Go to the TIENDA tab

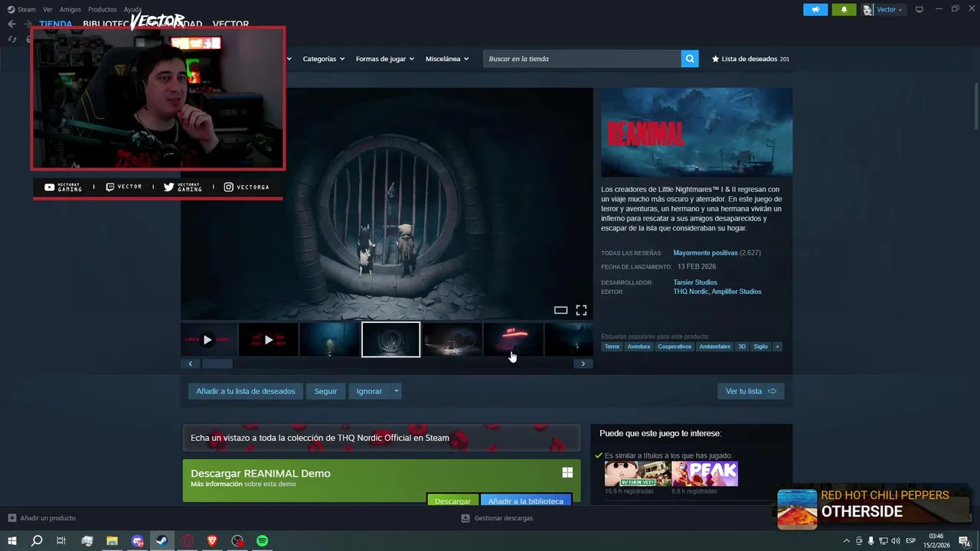pos(56,24)
